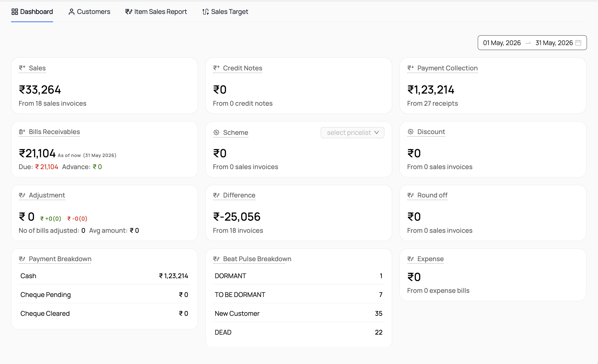Click 'From 18 sales invoices' text
Image resolution: width=598 pixels, height=364 pixels.
[x=52, y=103]
